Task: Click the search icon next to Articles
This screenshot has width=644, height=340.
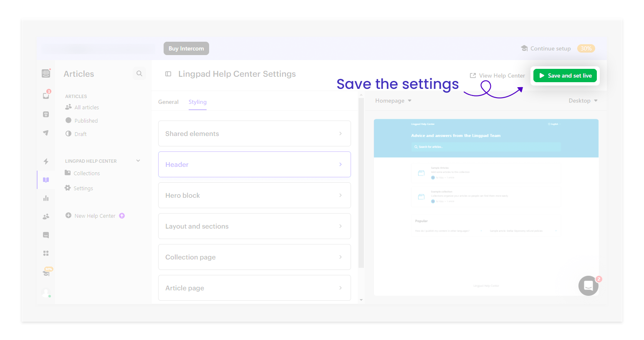Action: pos(139,73)
